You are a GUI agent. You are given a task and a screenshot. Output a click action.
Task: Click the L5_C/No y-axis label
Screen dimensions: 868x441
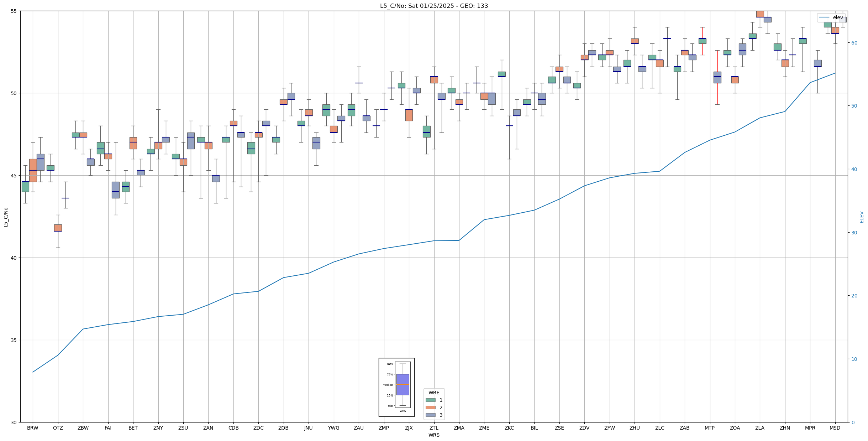click(6, 217)
